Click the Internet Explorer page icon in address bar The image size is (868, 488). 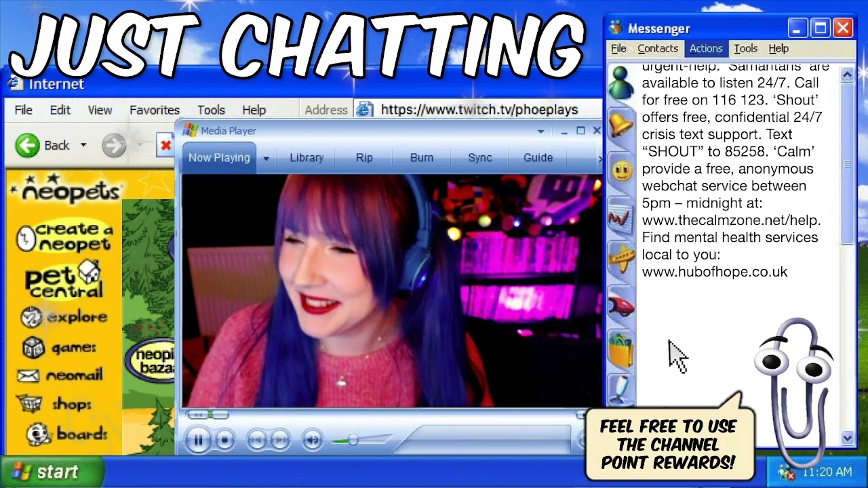pos(365,109)
